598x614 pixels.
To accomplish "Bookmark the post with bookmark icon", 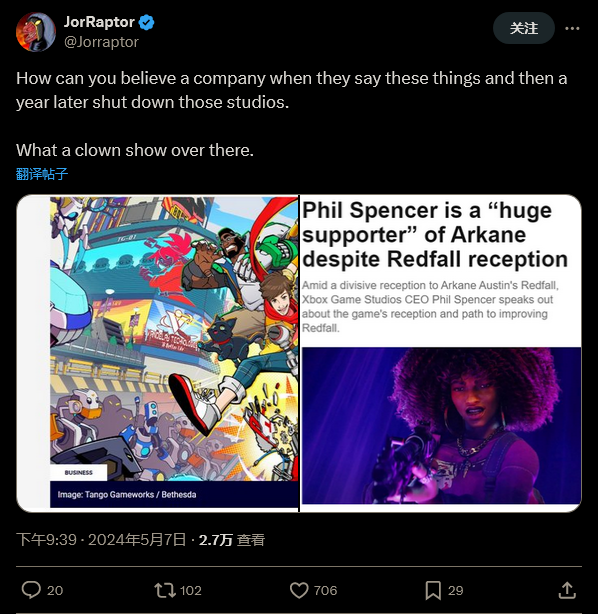I will click(x=433, y=590).
